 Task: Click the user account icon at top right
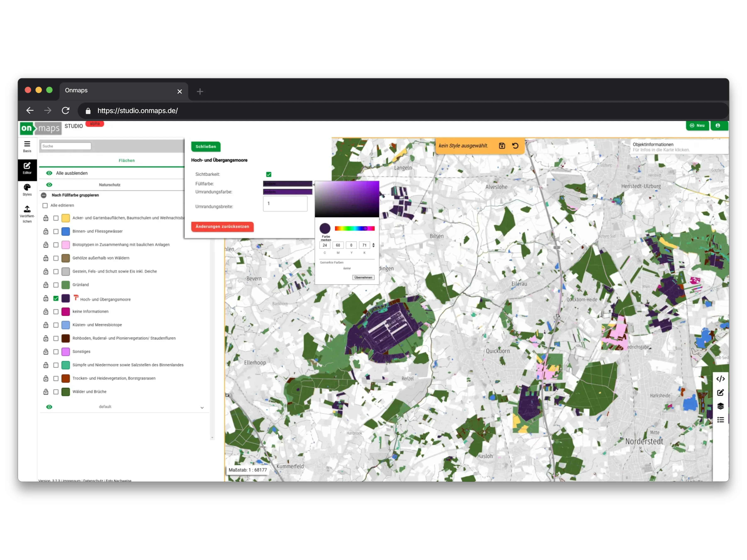pyautogui.click(x=718, y=125)
